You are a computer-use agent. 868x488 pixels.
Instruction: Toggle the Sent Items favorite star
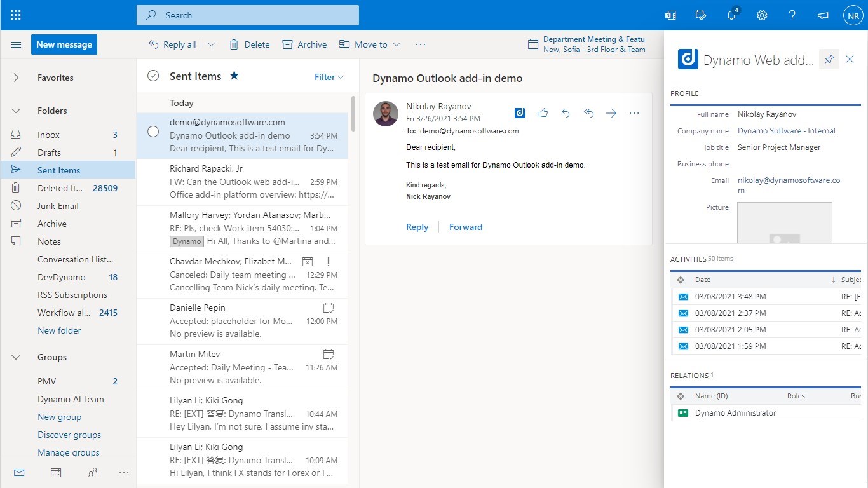(x=234, y=76)
